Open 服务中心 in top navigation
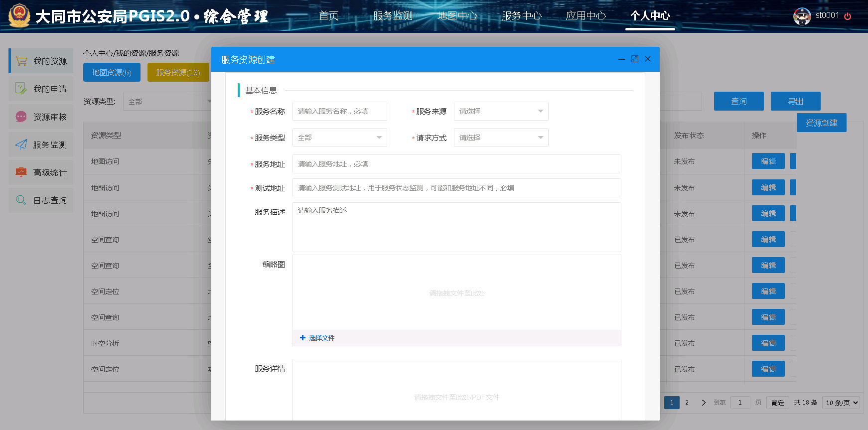Screen dimensions: 868x430 (521, 16)
